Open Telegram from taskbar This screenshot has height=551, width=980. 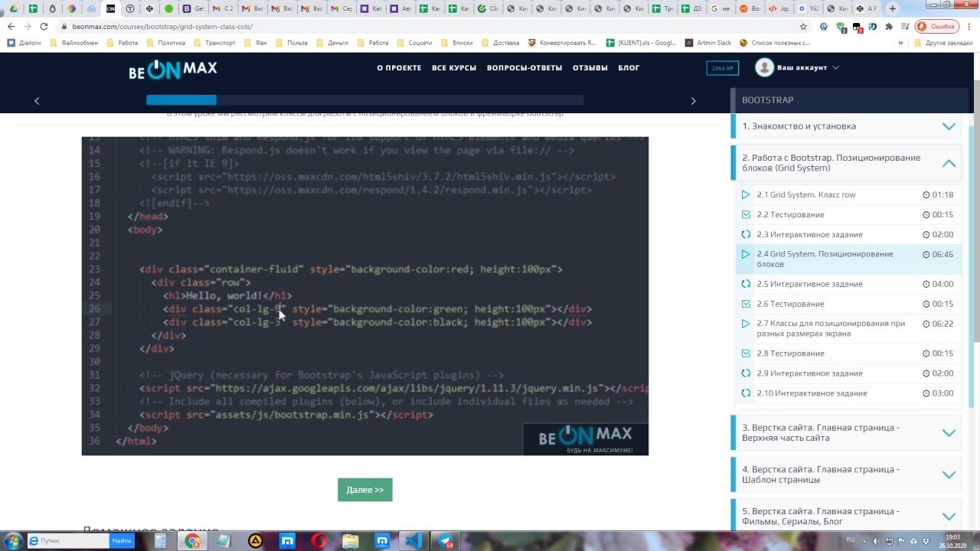pyautogui.click(x=445, y=541)
